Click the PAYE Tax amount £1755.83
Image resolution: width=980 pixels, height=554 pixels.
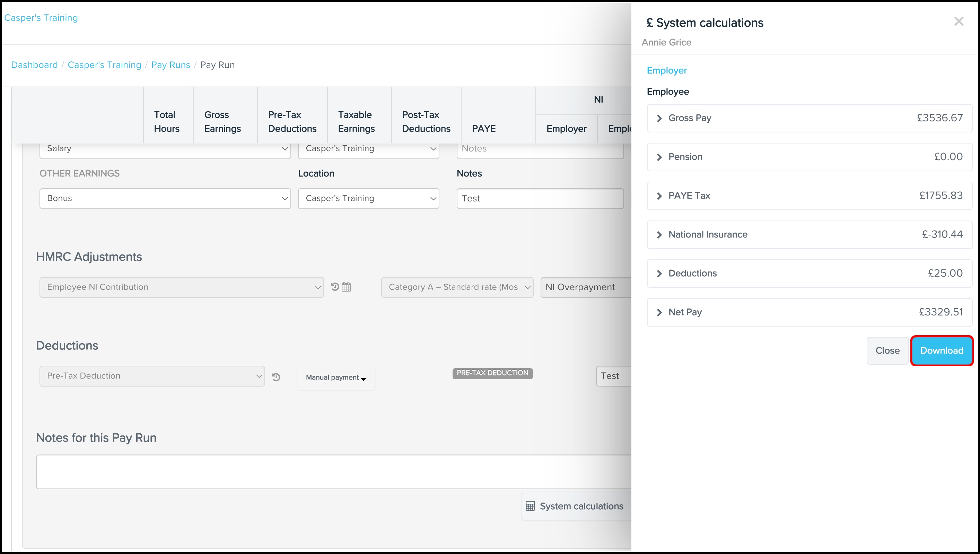[940, 196]
